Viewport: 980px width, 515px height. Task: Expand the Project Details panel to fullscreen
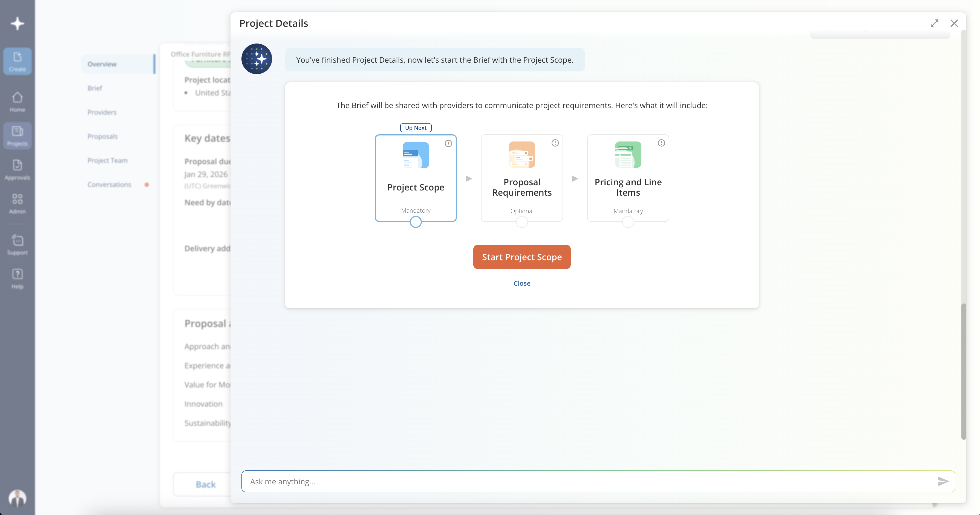click(x=934, y=24)
